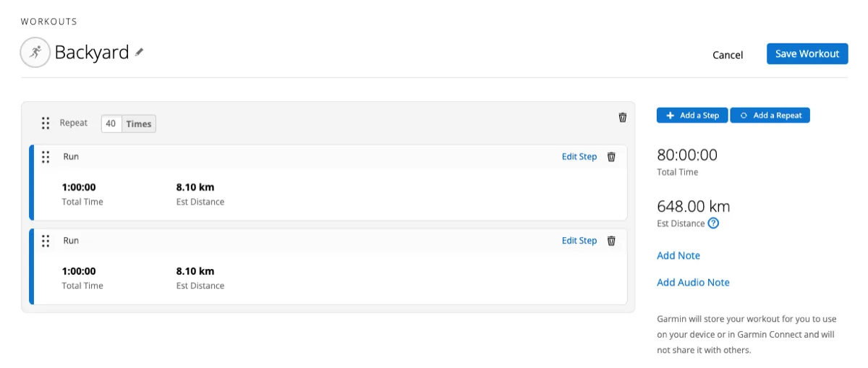Image resolution: width=868 pixels, height=368 pixels.
Task: Open the Add Audio Note link
Action: [693, 283]
